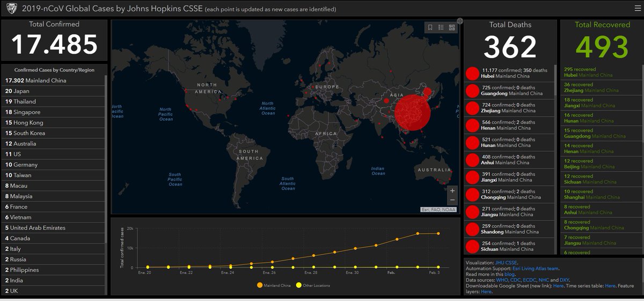The width and height of the screenshot is (644, 301).
Task: Select South Korea in the country list
Action: pyautogui.click(x=53, y=133)
